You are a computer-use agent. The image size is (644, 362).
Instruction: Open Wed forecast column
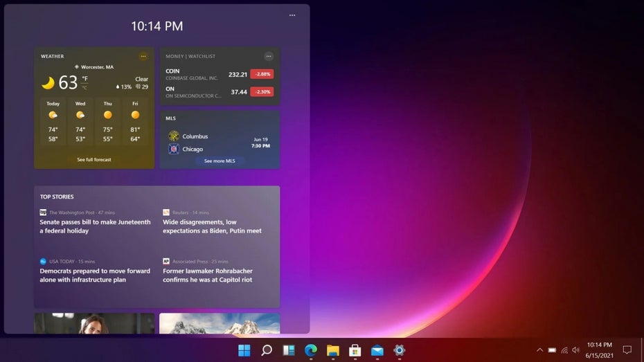click(80, 121)
